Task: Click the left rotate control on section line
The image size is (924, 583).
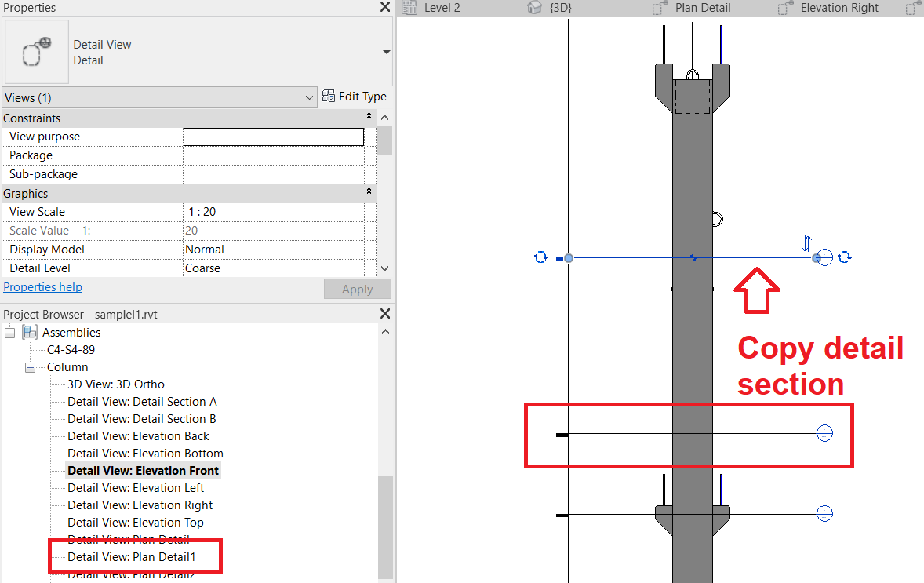Action: point(540,257)
